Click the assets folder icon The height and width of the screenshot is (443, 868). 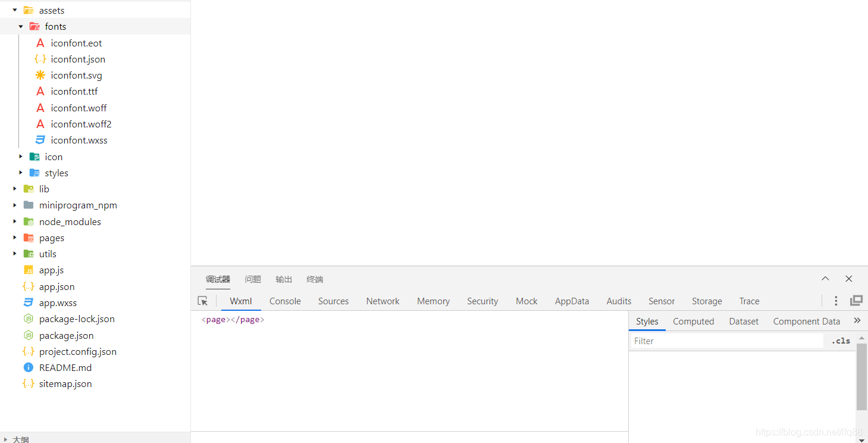[x=28, y=10]
